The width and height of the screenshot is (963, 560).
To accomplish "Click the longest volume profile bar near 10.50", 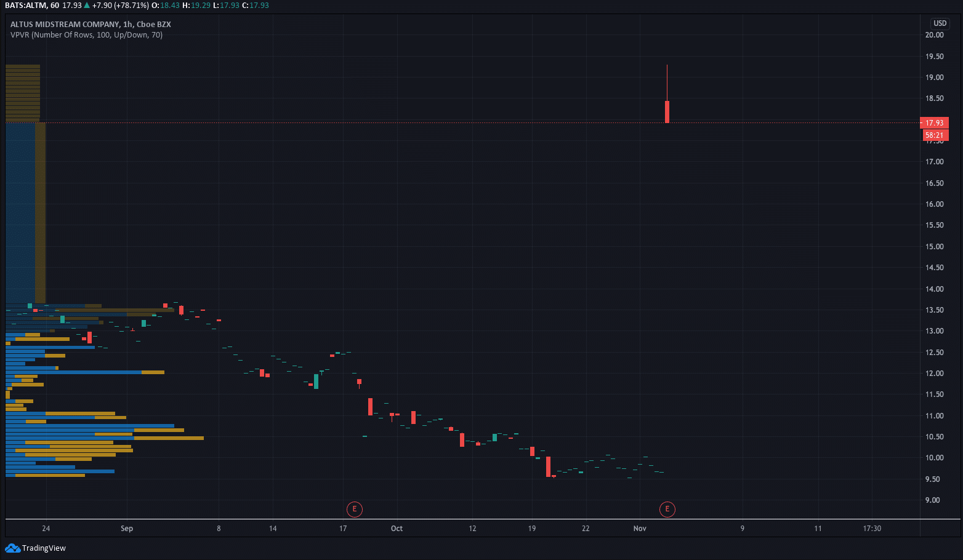I will click(x=105, y=438).
